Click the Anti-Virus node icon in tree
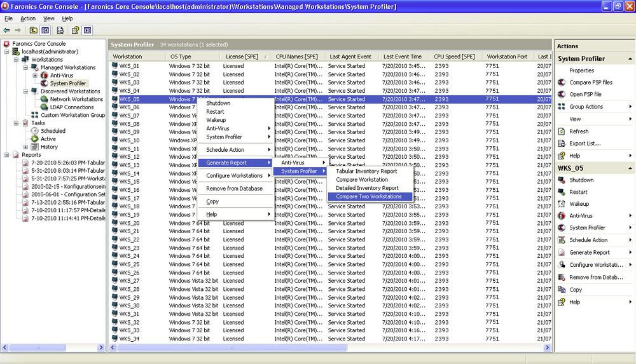Screen dimensions: 636x364 click(45, 76)
